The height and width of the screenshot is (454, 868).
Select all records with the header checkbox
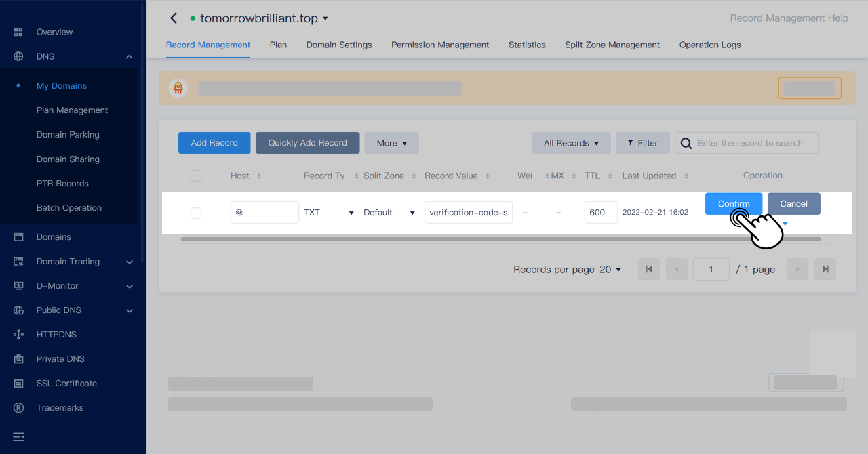tap(196, 175)
